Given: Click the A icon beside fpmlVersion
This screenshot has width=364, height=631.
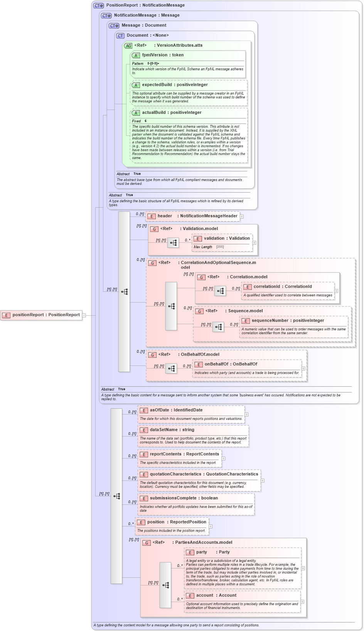Looking at the screenshot, I should 136,55.
